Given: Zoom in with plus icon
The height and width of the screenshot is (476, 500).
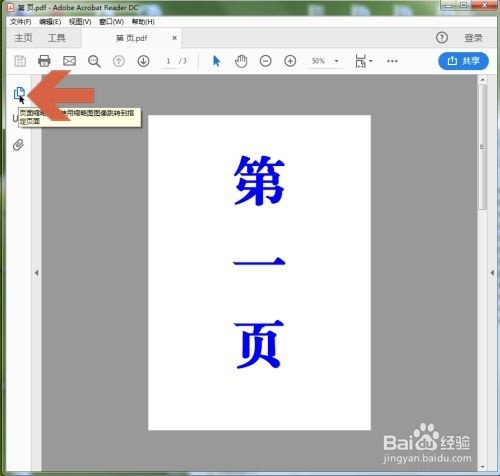Looking at the screenshot, I should tap(290, 61).
